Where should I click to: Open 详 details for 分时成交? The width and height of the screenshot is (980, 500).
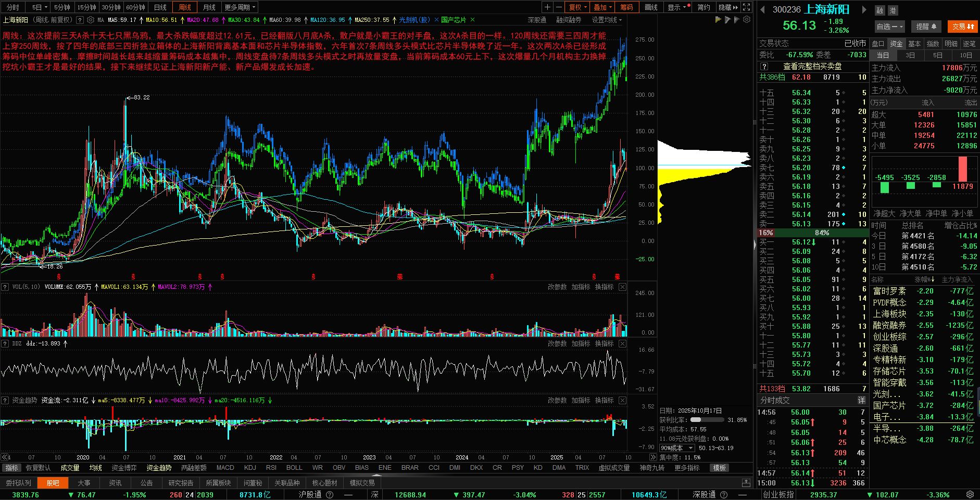(x=862, y=400)
